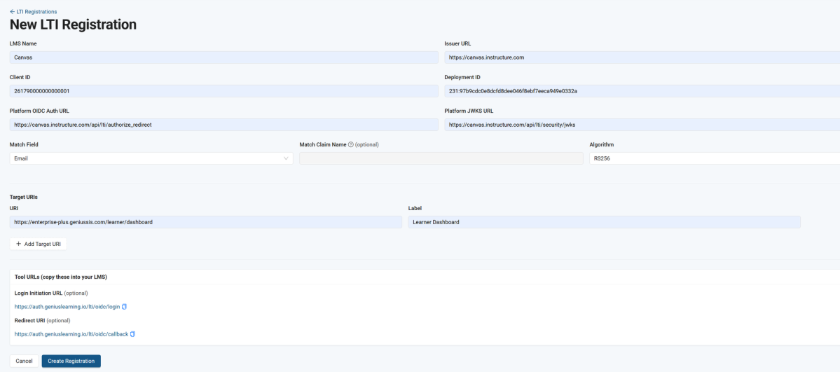Click the Deployment ID input field
The width and height of the screenshot is (840, 372).
point(642,91)
